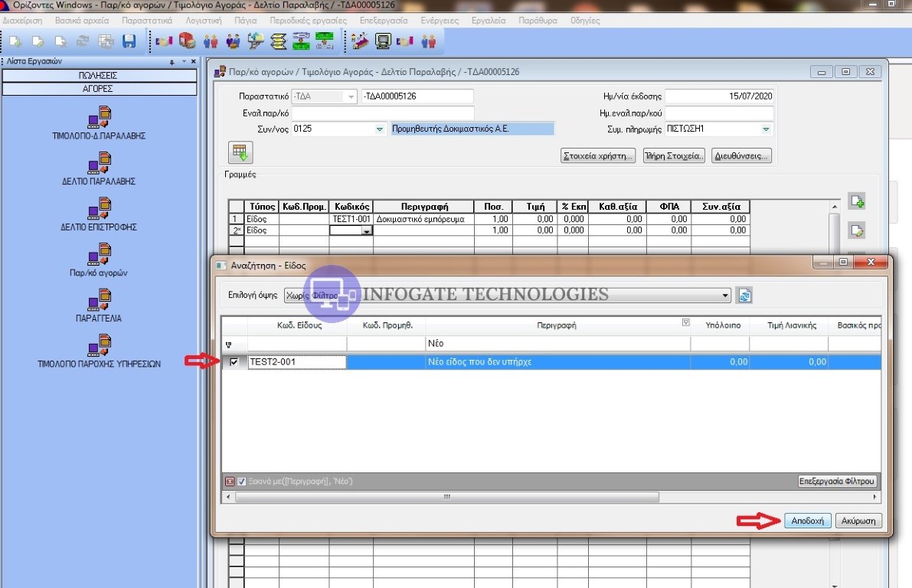Expand the Επιλογή όψης dropdown

tap(726, 296)
